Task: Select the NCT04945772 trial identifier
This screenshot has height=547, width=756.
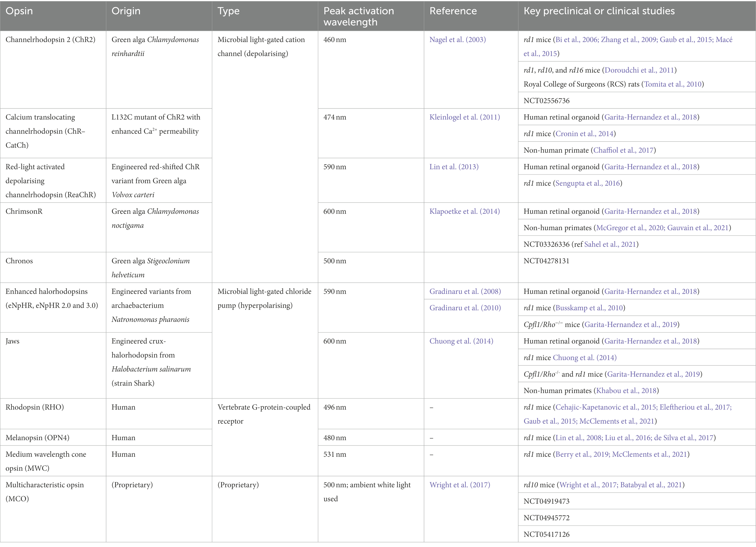Action: pyautogui.click(x=546, y=518)
